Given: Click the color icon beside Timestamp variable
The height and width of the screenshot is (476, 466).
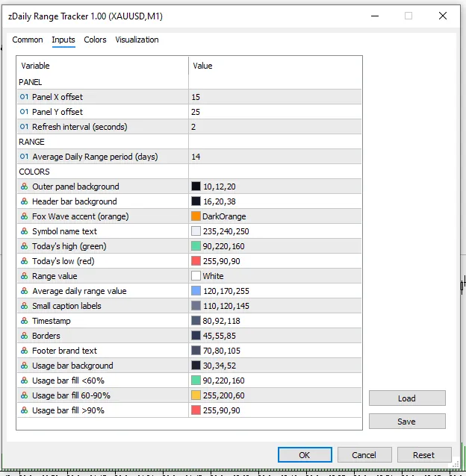Looking at the screenshot, I should pyautogui.click(x=25, y=321).
